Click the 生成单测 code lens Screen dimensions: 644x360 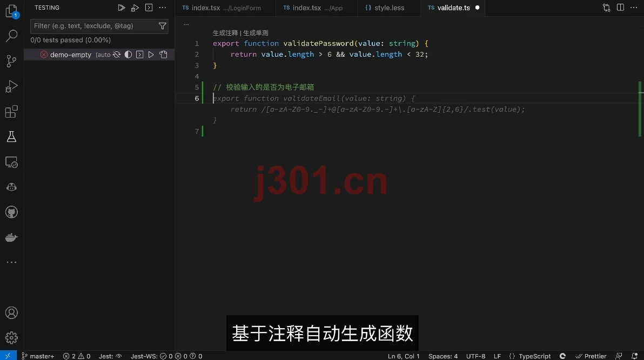256,33
